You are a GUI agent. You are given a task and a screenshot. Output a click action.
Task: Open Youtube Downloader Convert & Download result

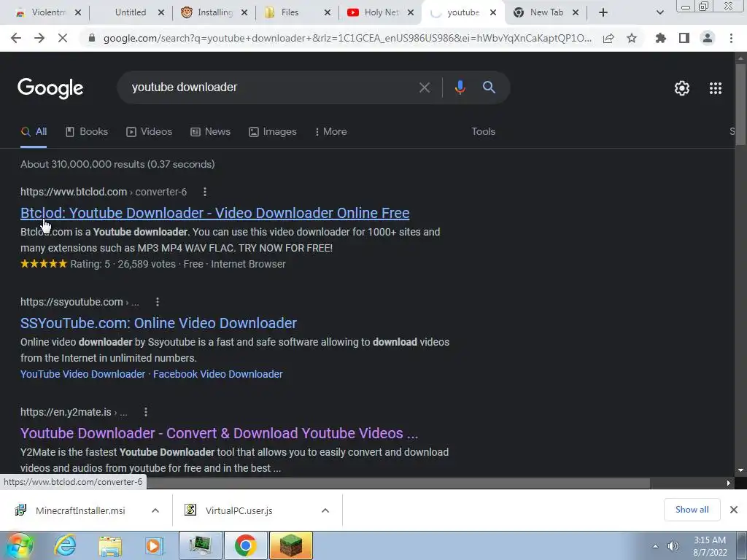click(219, 433)
